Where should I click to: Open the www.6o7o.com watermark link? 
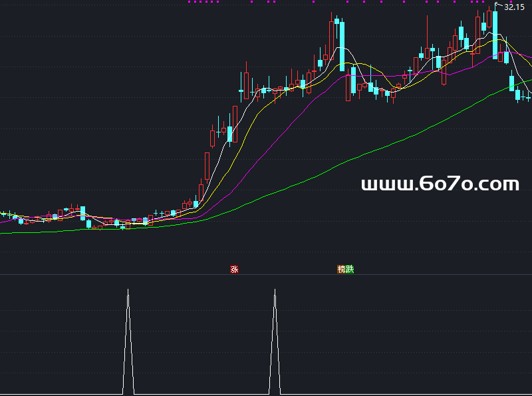(x=440, y=184)
